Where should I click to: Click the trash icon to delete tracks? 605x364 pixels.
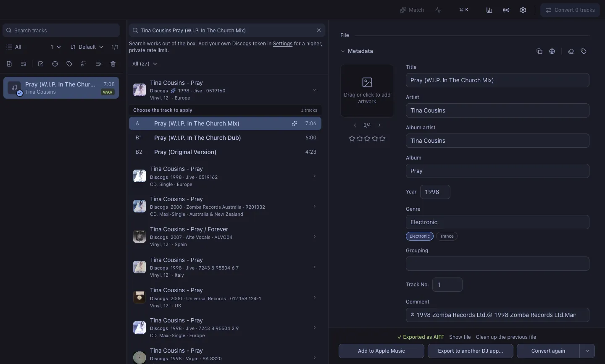pos(113,64)
